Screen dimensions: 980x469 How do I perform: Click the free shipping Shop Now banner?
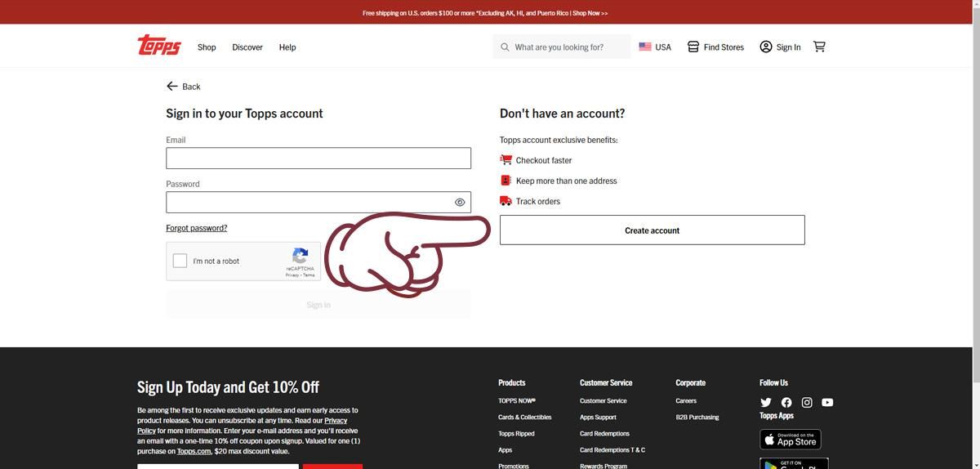(x=485, y=13)
